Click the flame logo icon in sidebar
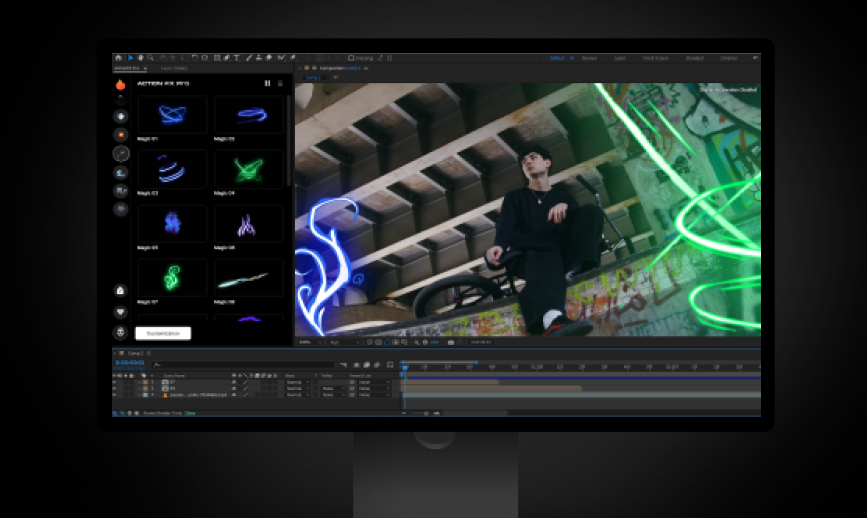The width and height of the screenshot is (867, 518). [x=120, y=85]
